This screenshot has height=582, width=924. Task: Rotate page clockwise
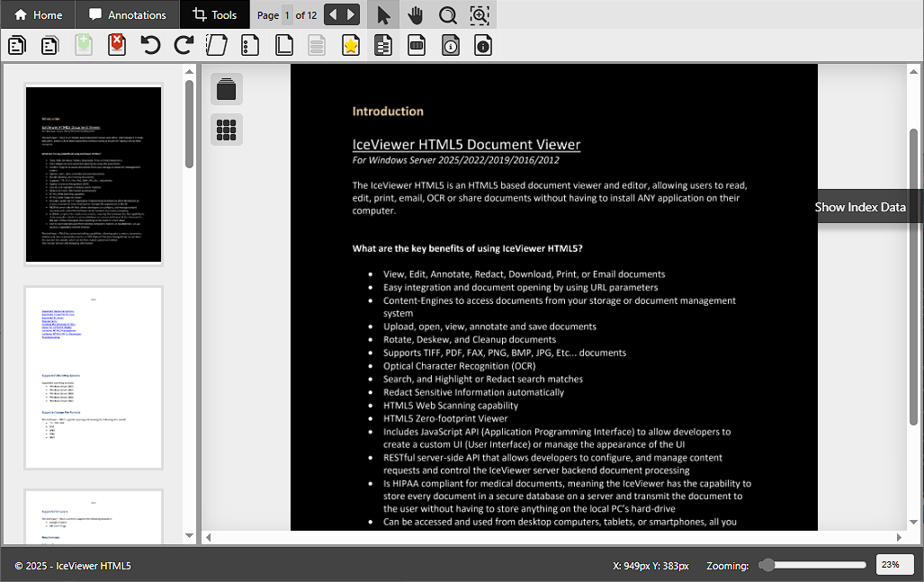[184, 45]
